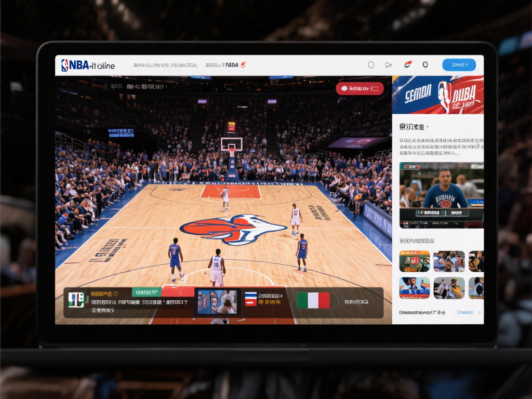
Task: Toggle the green status badge on the scoreboard
Action: (145, 293)
